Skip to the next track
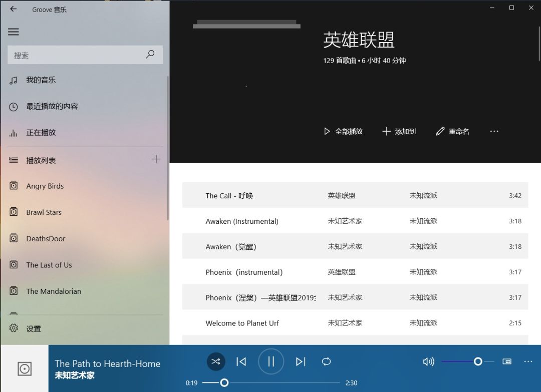541x392 pixels. [301, 361]
